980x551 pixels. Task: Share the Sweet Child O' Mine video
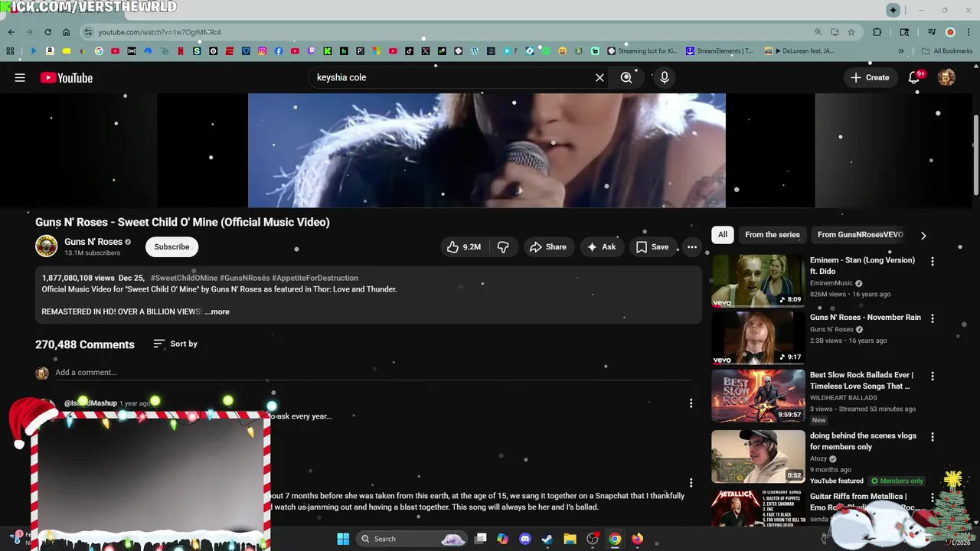click(547, 246)
